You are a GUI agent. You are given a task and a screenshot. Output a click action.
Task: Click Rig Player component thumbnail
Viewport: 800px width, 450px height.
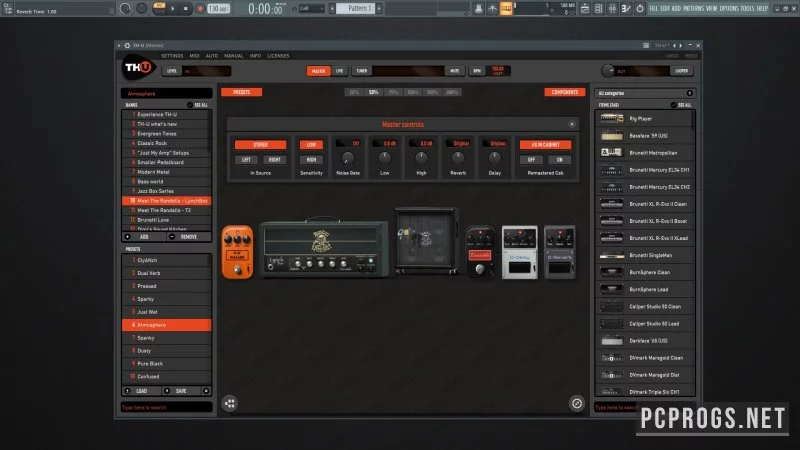[x=612, y=118]
